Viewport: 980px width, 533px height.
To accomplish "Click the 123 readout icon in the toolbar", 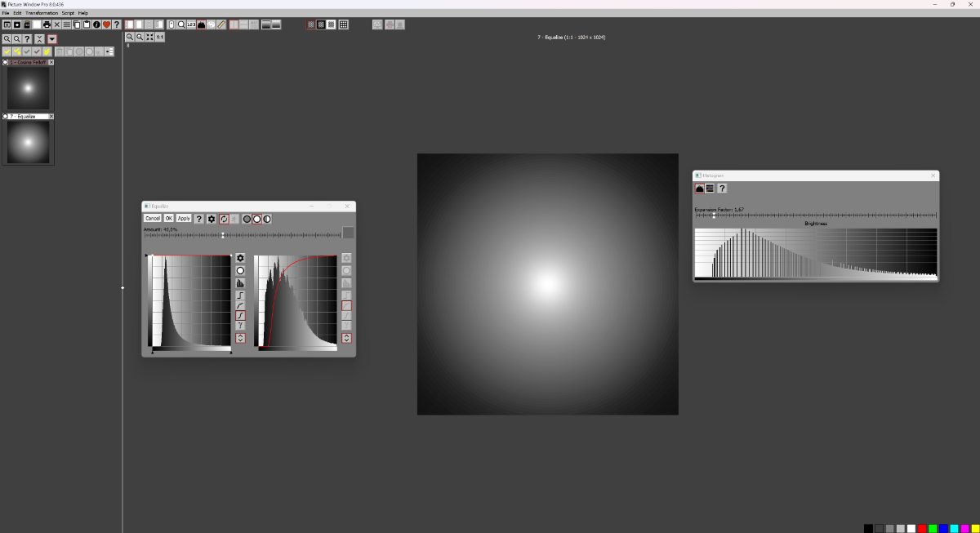I will pyautogui.click(x=190, y=24).
